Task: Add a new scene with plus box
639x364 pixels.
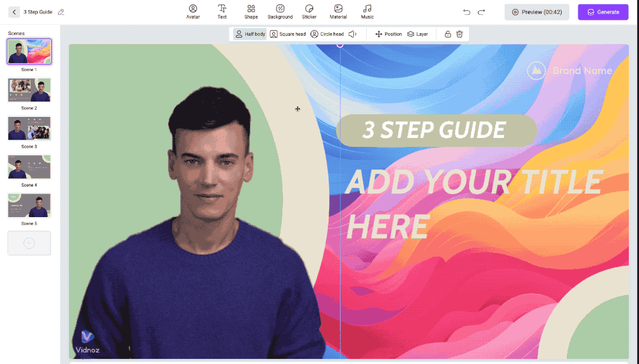Action: coord(29,243)
